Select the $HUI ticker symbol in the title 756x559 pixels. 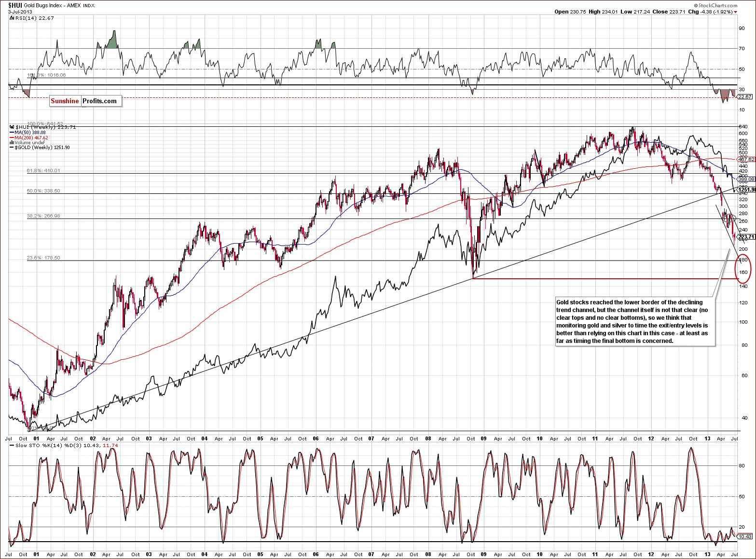(15, 5)
